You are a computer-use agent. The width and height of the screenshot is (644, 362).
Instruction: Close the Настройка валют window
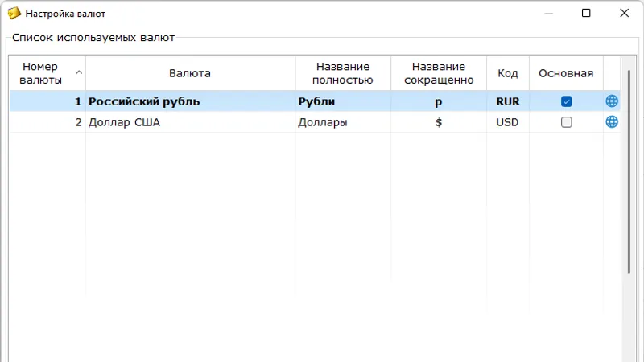(x=624, y=14)
